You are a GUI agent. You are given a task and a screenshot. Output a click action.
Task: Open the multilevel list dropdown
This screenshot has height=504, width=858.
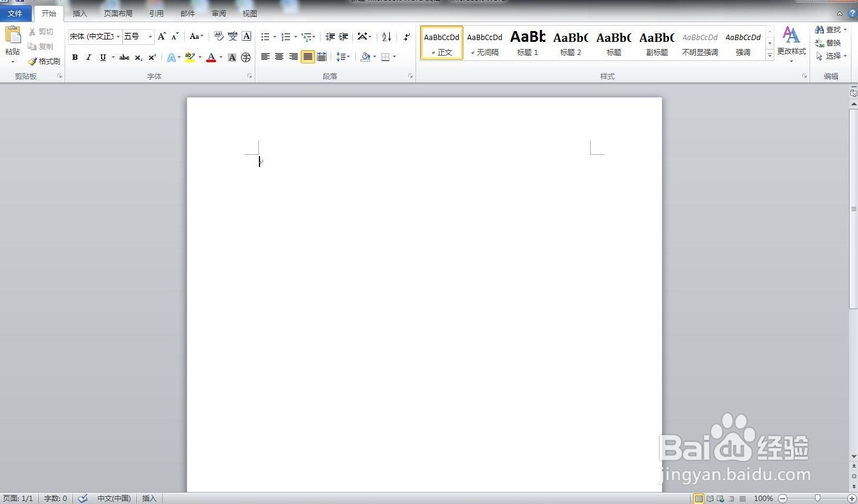pyautogui.click(x=314, y=36)
